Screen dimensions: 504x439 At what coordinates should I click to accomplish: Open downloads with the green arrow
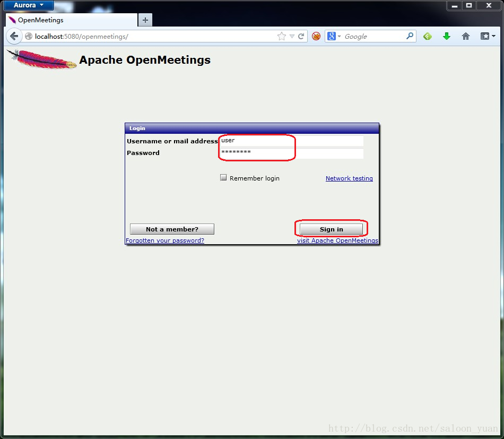[447, 36]
